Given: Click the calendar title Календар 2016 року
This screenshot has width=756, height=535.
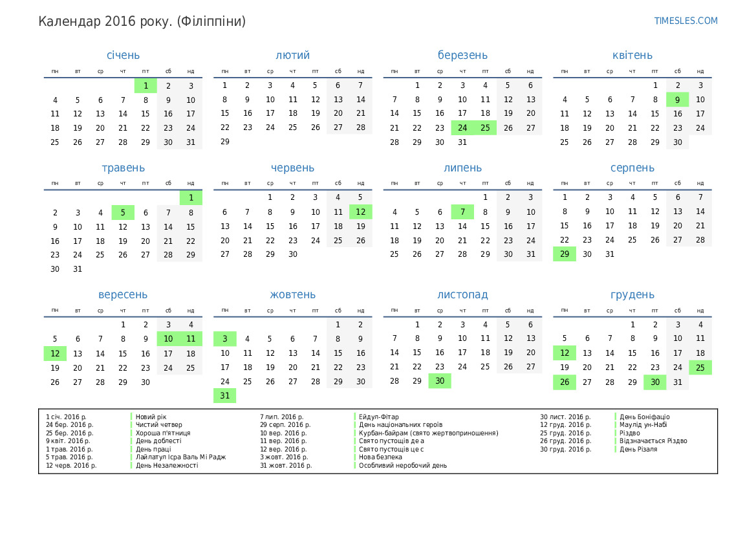Looking at the screenshot, I should (x=142, y=21).
